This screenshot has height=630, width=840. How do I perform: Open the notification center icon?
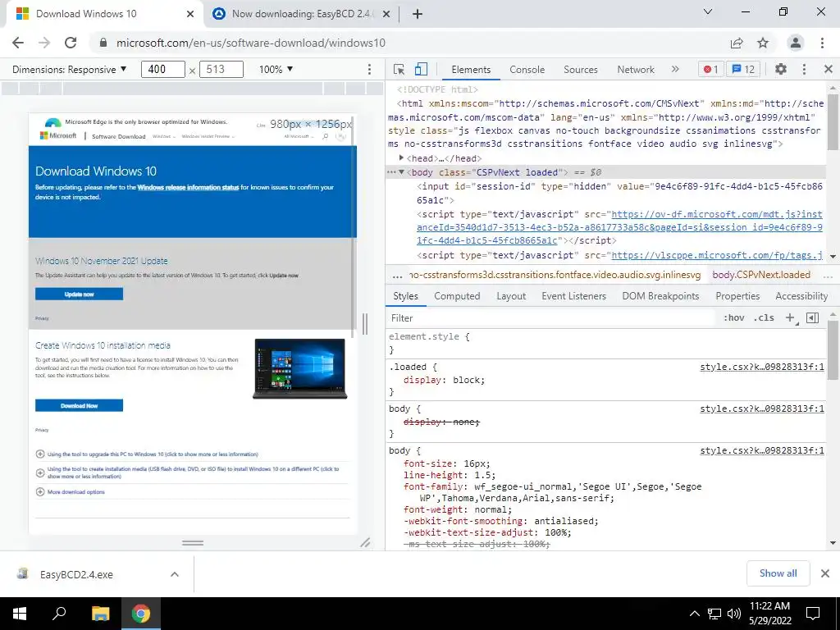coord(813,614)
